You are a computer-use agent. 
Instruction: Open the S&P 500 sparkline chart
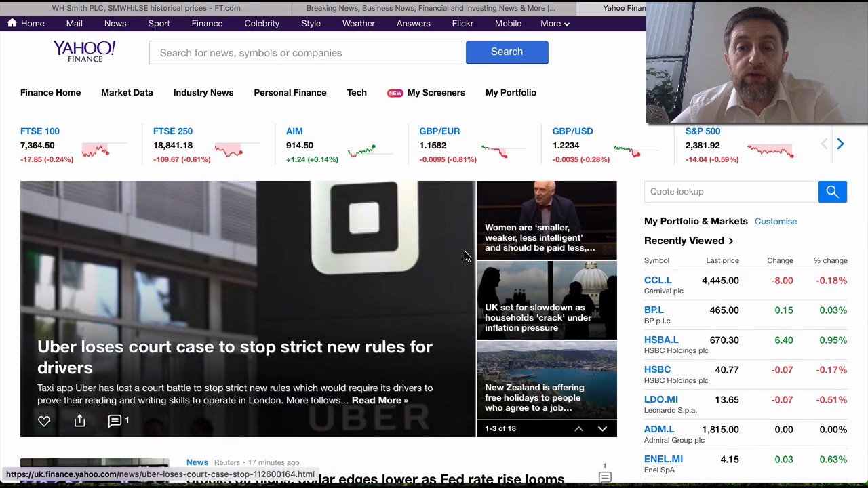coord(771,150)
